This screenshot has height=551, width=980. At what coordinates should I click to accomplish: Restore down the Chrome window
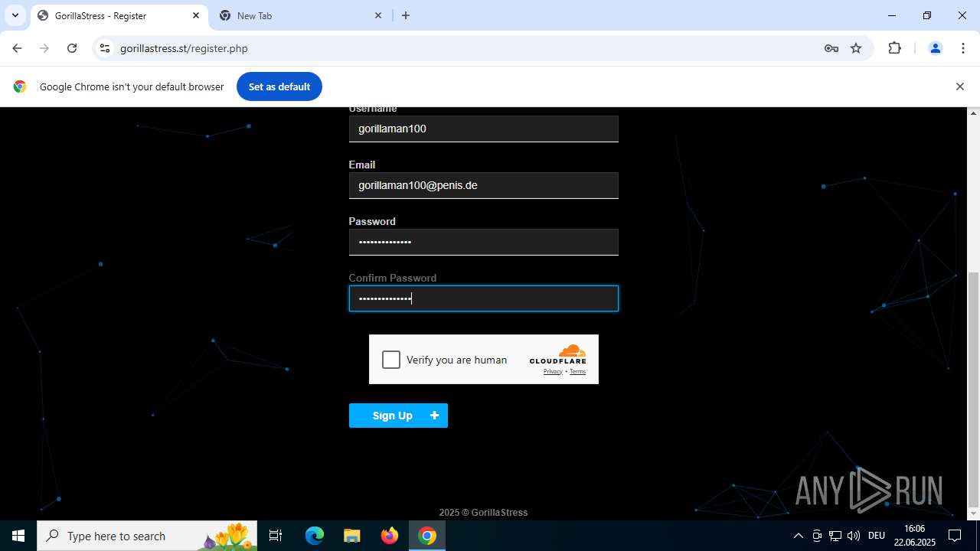(927, 15)
